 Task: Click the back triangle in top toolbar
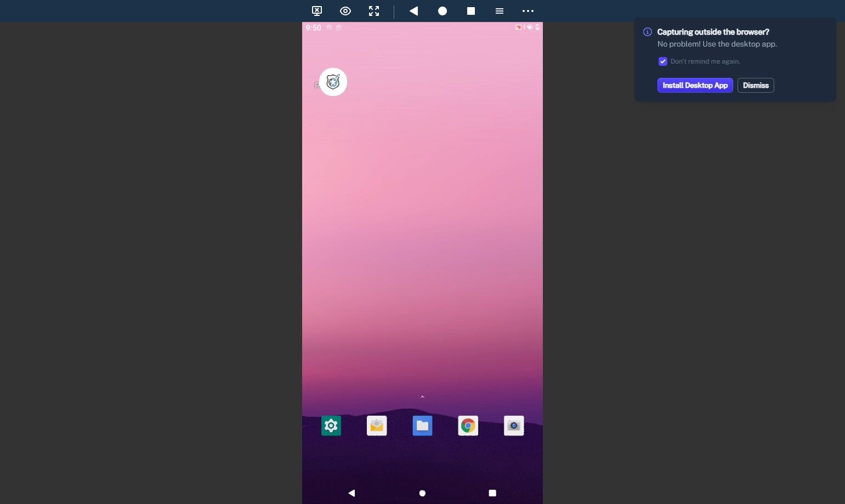[x=414, y=11]
